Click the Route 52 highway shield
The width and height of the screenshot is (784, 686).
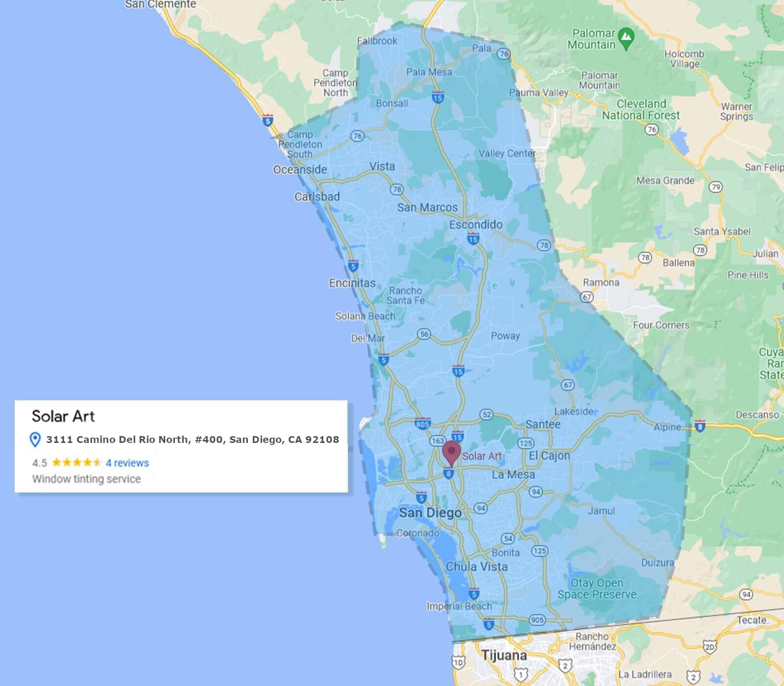click(x=486, y=415)
